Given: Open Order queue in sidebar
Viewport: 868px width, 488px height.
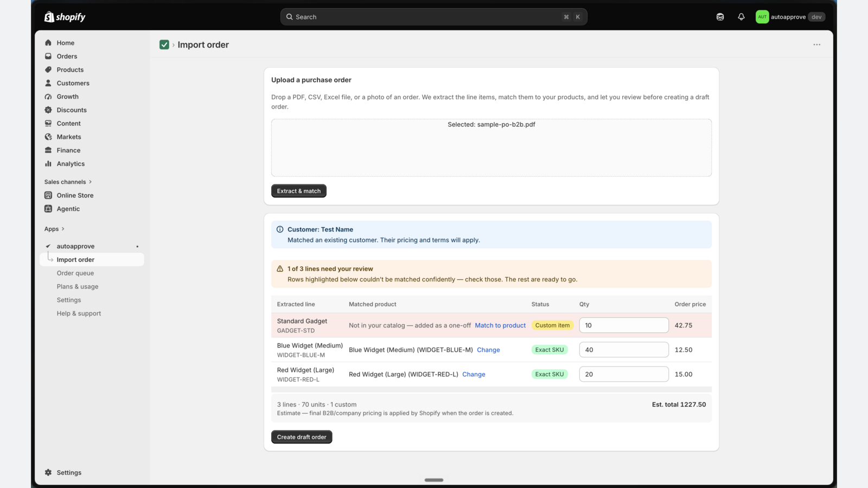Looking at the screenshot, I should 75,273.
